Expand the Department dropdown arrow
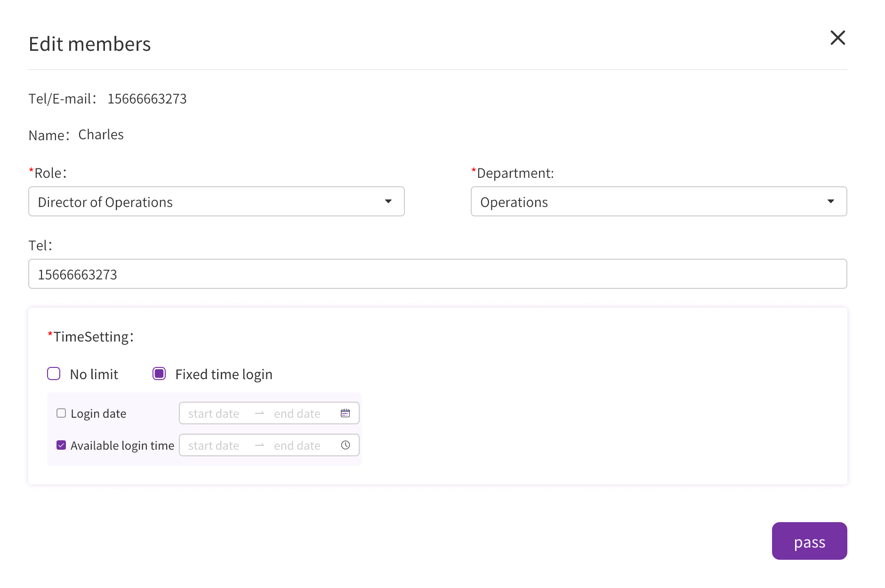Viewport: 885px width, 588px height. [830, 201]
